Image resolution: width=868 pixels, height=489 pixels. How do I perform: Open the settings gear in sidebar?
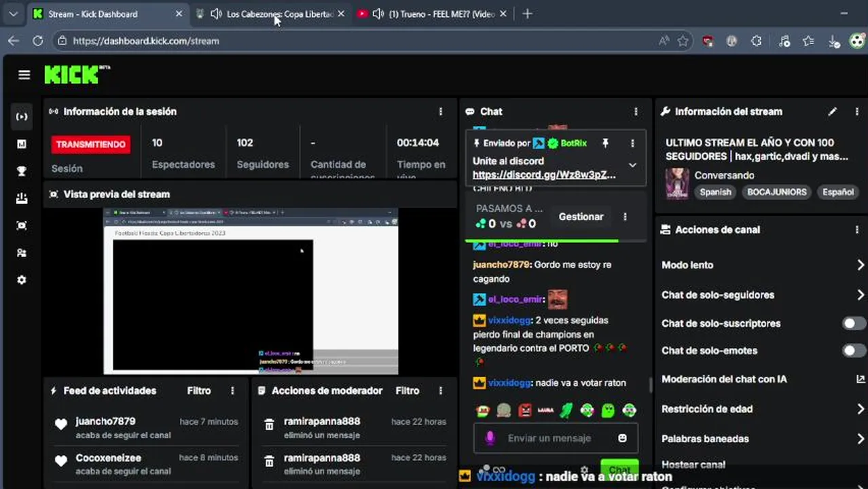tap(22, 280)
